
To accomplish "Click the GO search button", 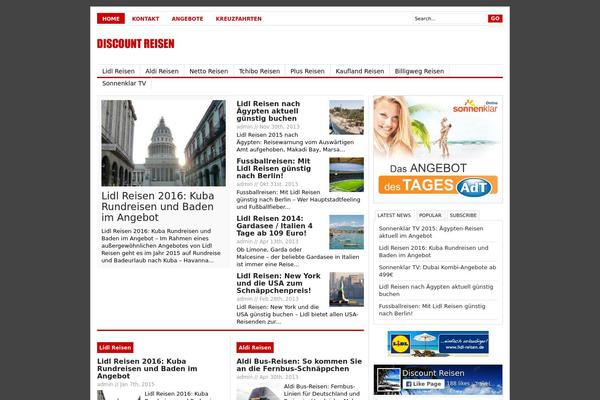I will 495,18.
